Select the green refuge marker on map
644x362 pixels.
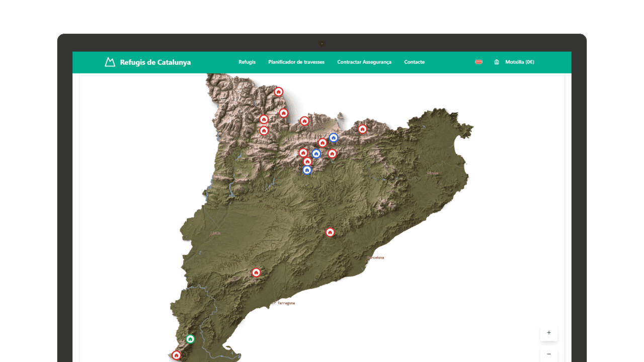click(190, 339)
